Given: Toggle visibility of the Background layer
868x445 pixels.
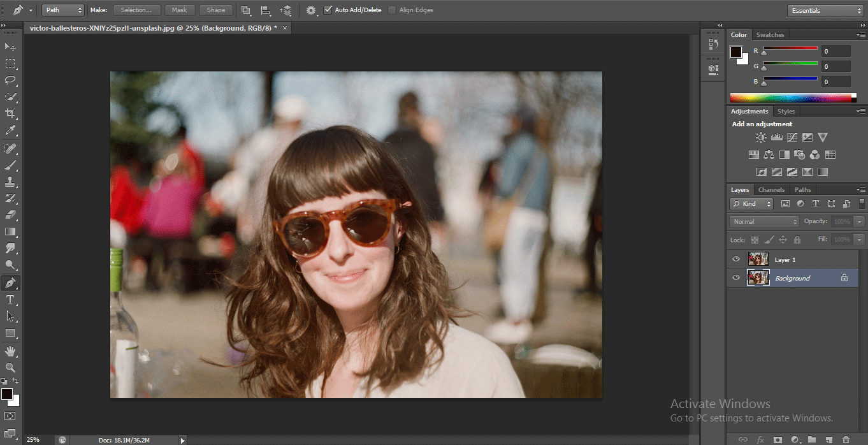Looking at the screenshot, I should (736, 278).
